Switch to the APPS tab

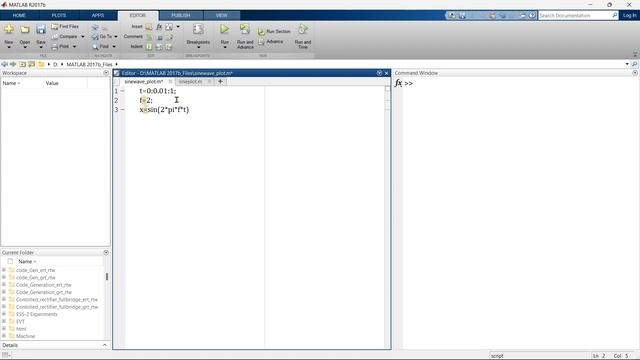tap(98, 16)
